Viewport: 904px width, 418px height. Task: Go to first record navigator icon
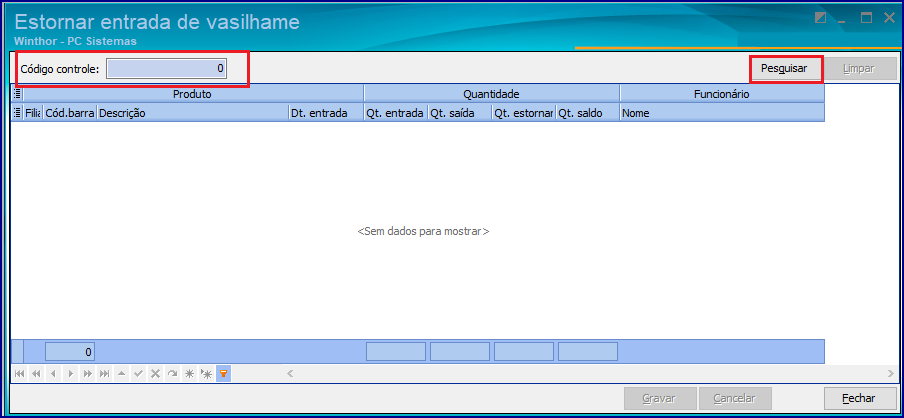tap(20, 374)
